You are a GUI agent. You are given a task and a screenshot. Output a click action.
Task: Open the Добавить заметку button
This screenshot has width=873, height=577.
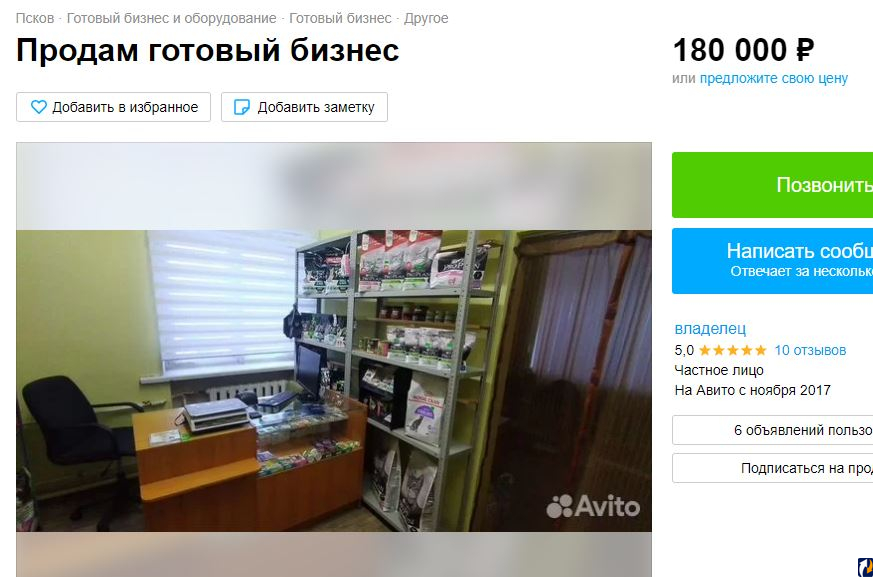click(305, 107)
